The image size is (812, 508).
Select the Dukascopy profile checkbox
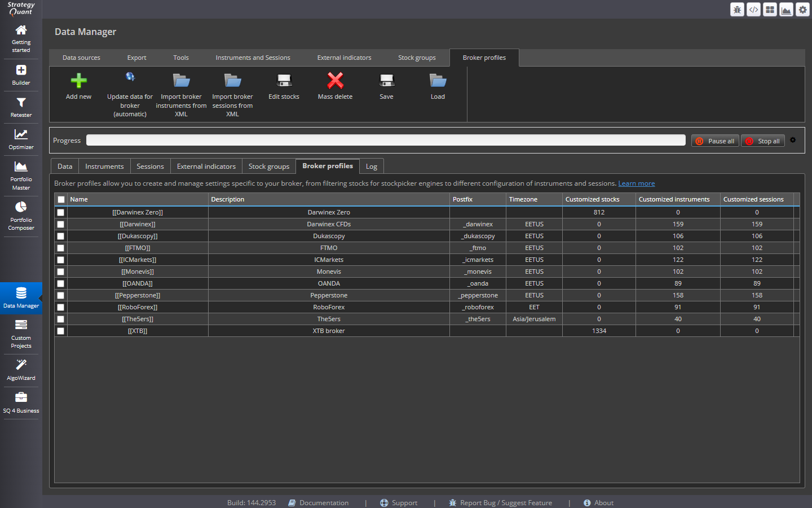pyautogui.click(x=61, y=236)
